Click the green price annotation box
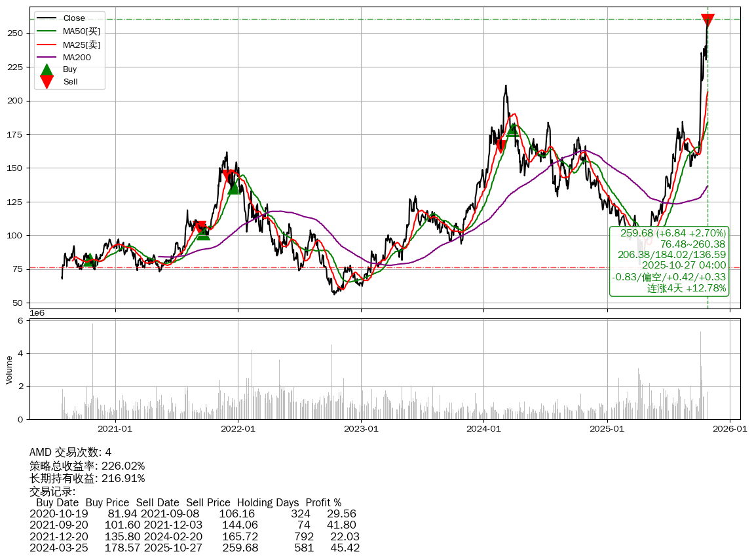The width and height of the screenshot is (754, 560). pyautogui.click(x=669, y=261)
